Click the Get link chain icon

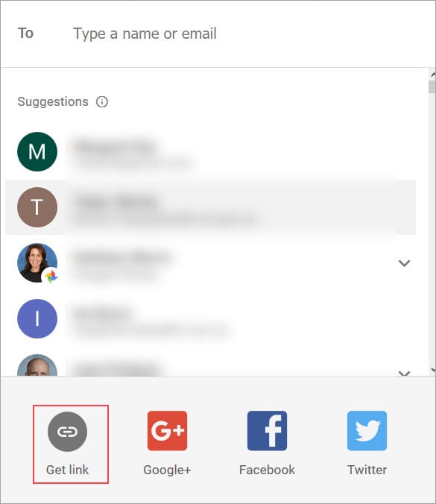(x=68, y=432)
